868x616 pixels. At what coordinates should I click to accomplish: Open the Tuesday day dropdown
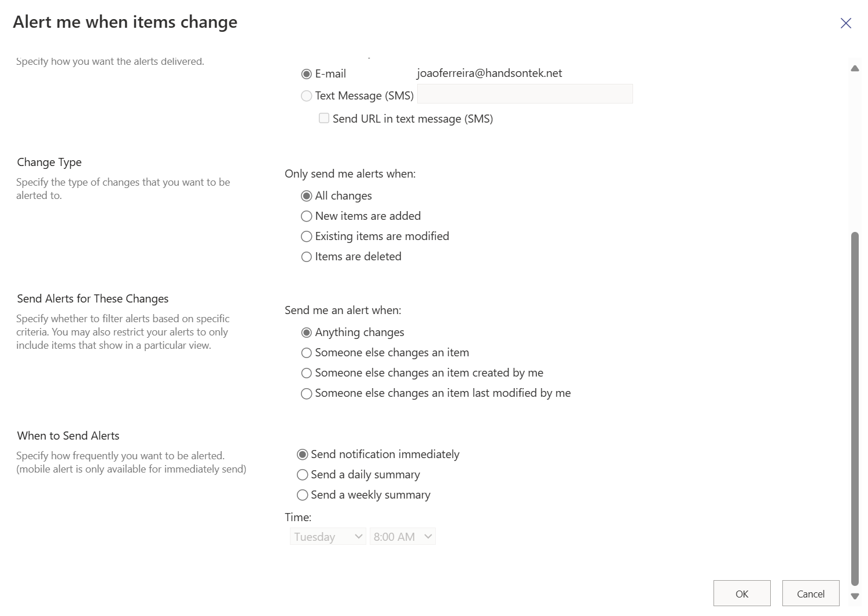point(328,537)
